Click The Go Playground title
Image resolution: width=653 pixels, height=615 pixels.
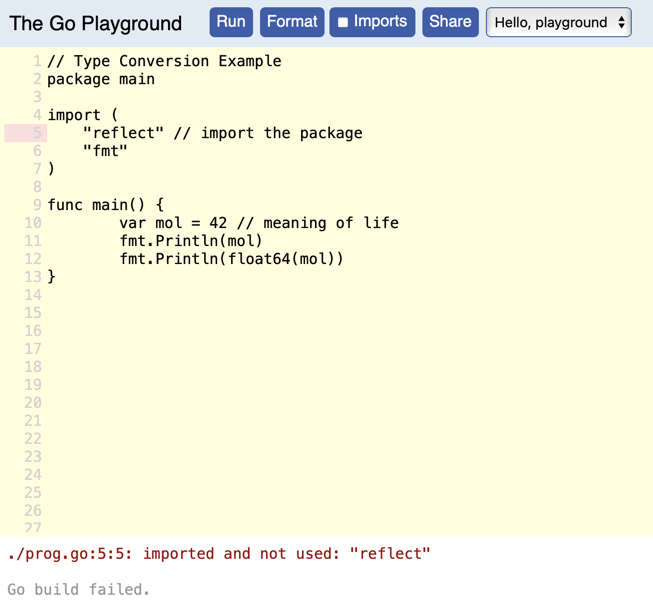click(x=96, y=23)
